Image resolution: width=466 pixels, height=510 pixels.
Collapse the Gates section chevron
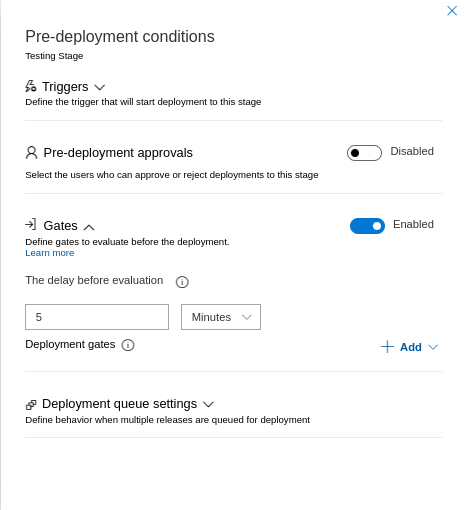click(x=89, y=227)
